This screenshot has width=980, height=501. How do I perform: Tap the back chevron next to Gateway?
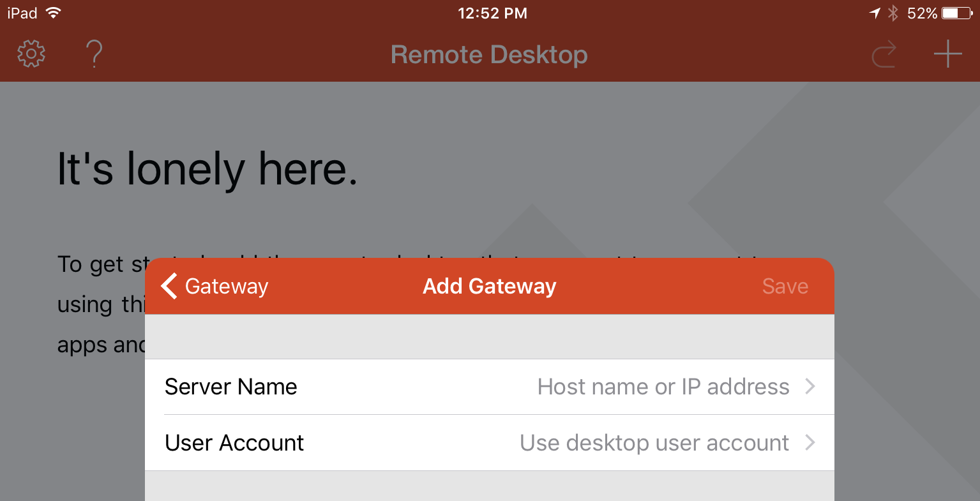point(168,286)
